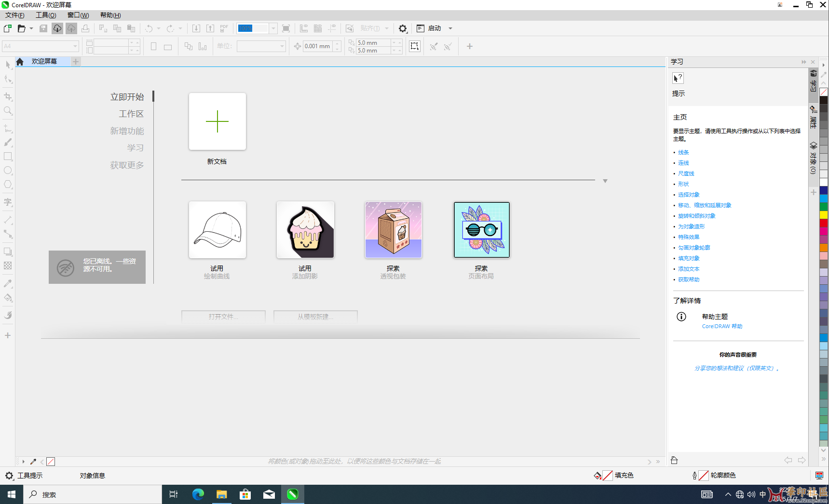Switch to 工作区 section
The image size is (829, 504).
coord(131,114)
